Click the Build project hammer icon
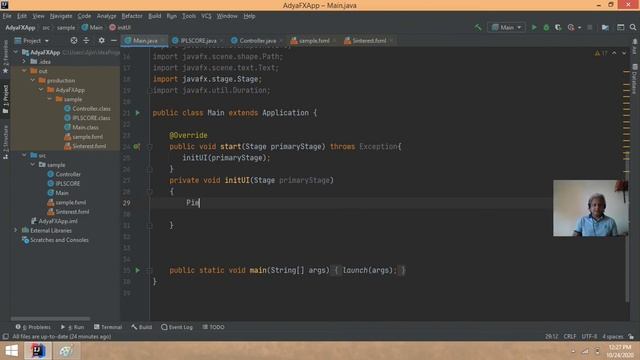This screenshot has height=360, width=640. (478, 27)
